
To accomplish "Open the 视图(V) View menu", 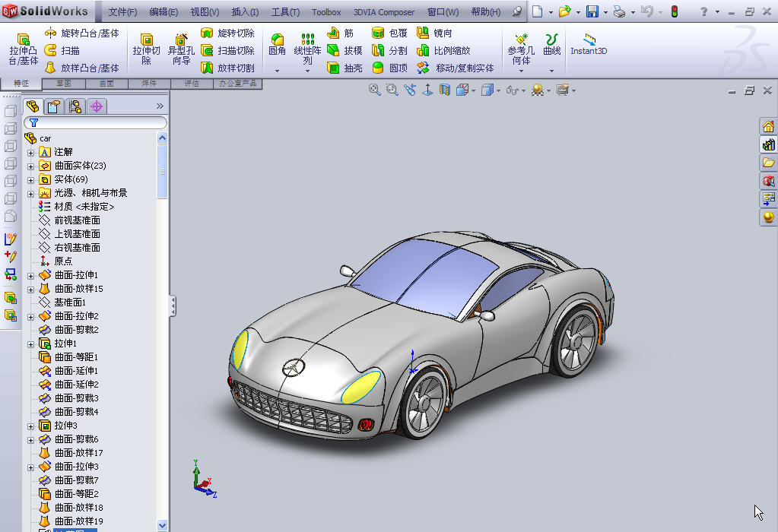I will click(205, 12).
